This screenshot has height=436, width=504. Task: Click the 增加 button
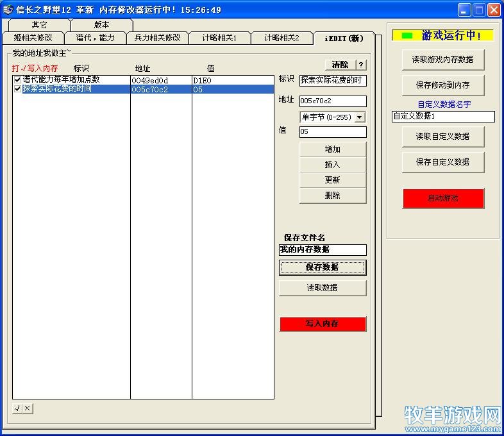[x=333, y=149]
